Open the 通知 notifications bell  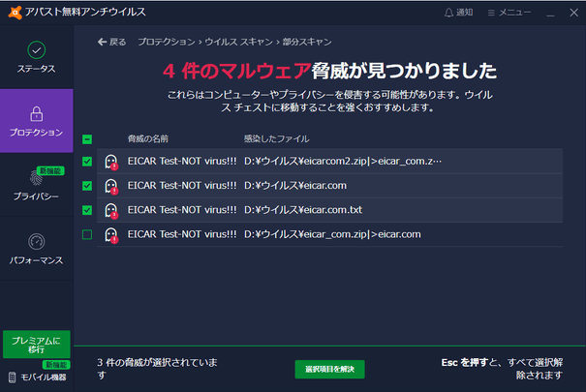point(458,13)
